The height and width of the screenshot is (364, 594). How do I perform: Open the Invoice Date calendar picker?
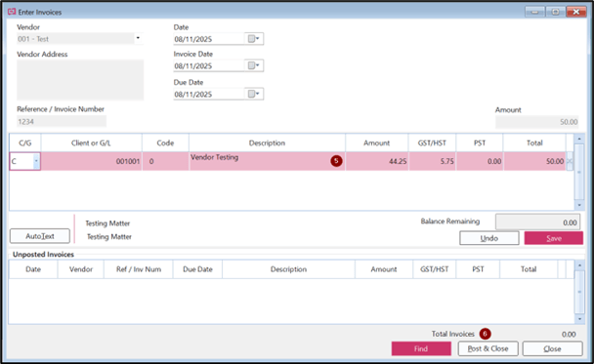click(x=253, y=65)
